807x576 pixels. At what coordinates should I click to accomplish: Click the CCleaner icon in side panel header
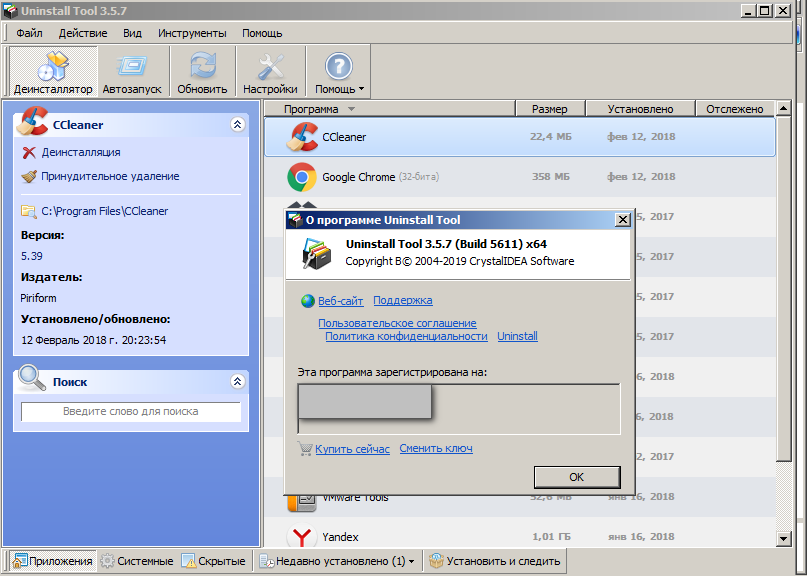[x=32, y=121]
